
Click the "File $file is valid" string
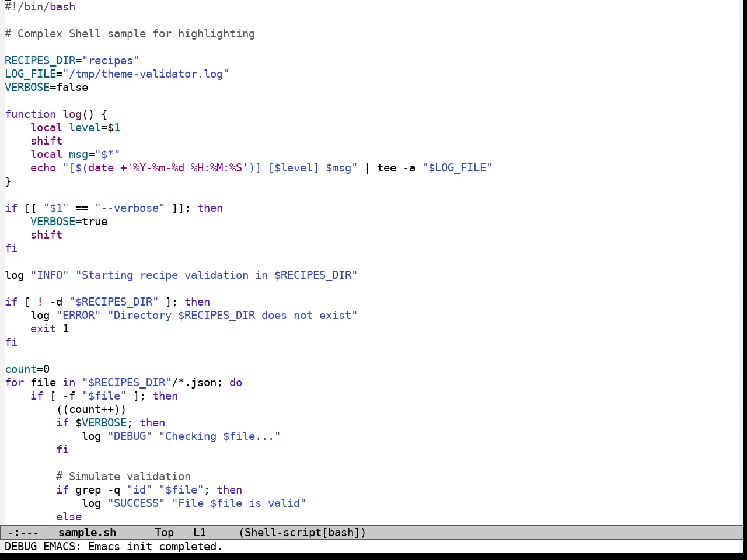(x=239, y=503)
